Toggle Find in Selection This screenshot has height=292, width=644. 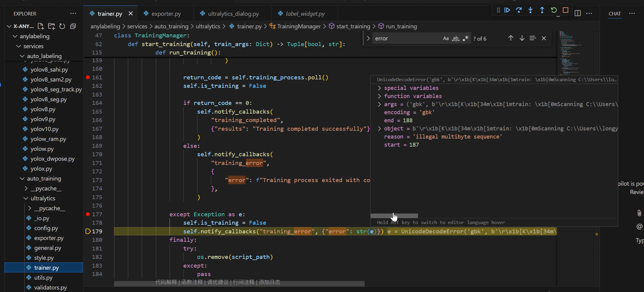coord(533,38)
